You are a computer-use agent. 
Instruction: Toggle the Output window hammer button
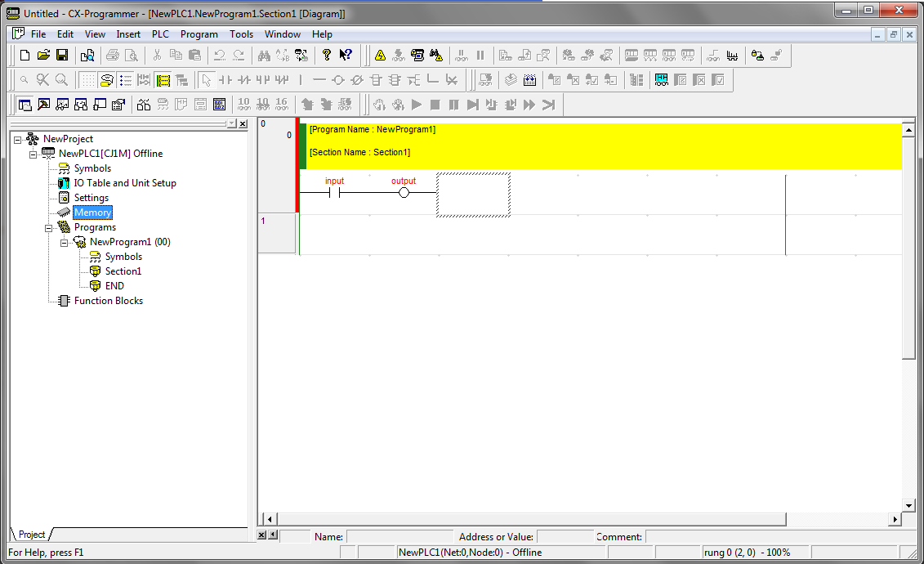[x=43, y=105]
